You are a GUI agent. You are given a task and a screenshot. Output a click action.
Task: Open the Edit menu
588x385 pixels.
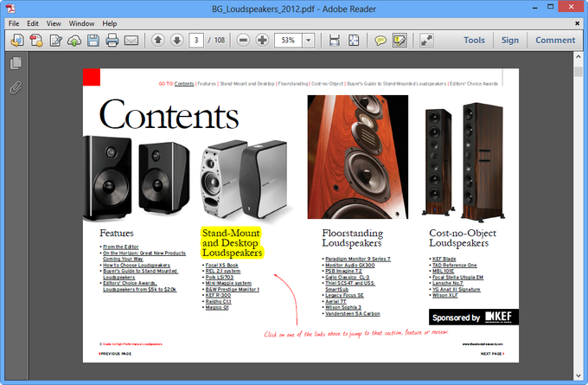tap(33, 23)
